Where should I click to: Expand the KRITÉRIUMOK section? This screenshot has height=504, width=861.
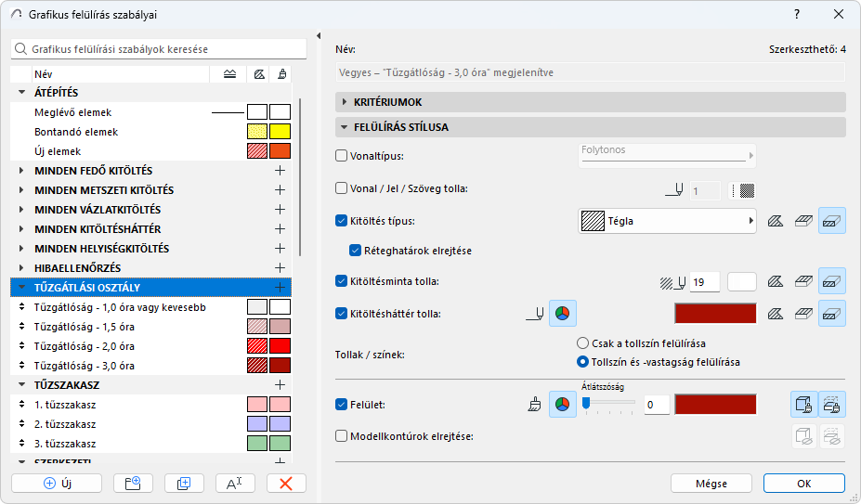point(345,101)
